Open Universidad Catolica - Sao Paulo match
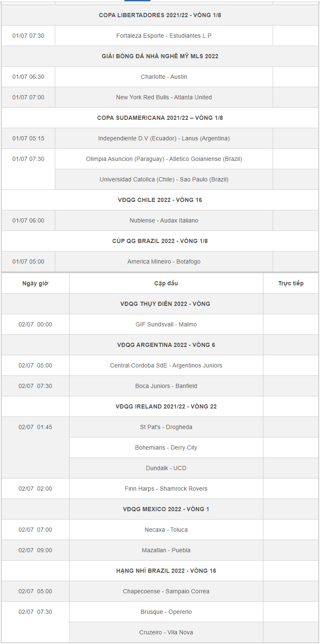The width and height of the screenshot is (320, 644). point(164,179)
